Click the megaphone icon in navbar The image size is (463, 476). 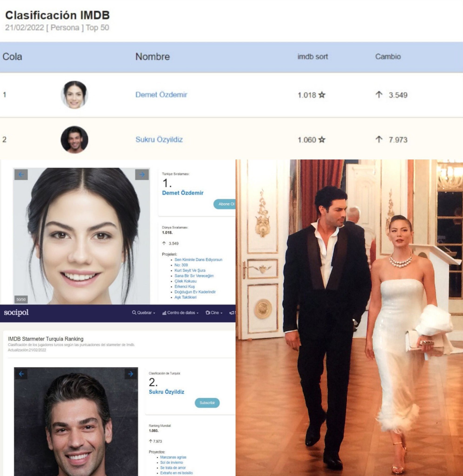232,313
